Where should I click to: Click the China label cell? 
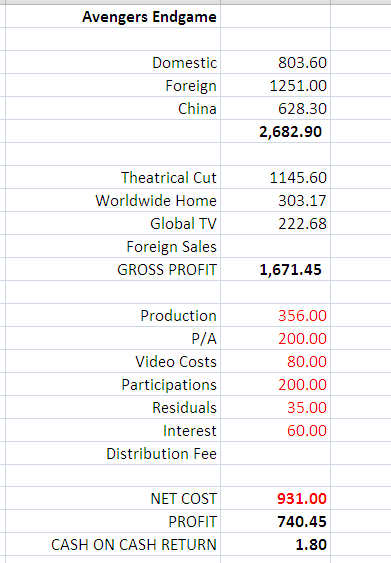pyautogui.click(x=113, y=108)
